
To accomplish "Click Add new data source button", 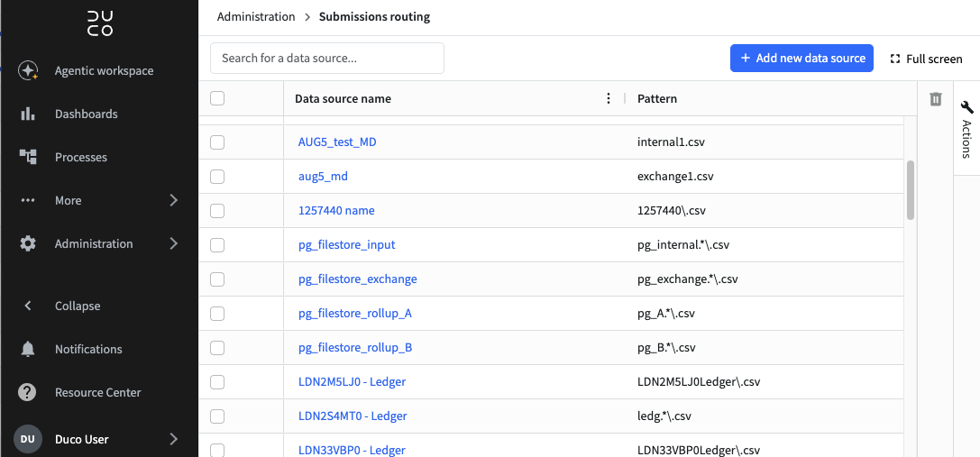I will point(801,59).
